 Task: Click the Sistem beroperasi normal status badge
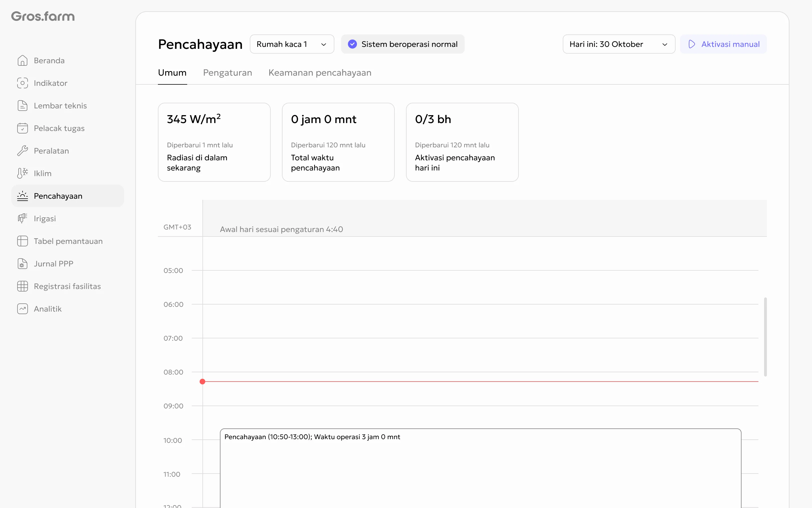pyautogui.click(x=403, y=44)
